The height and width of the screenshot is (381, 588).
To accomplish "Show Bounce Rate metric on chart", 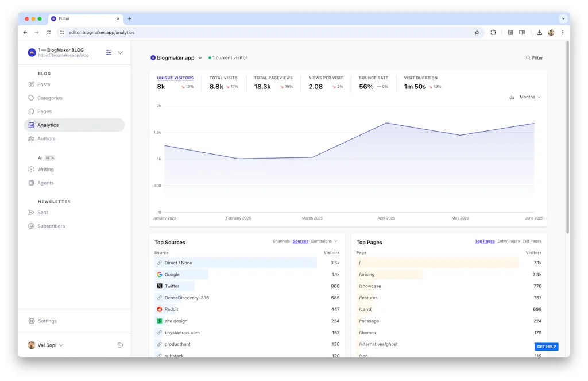I will coord(373,78).
